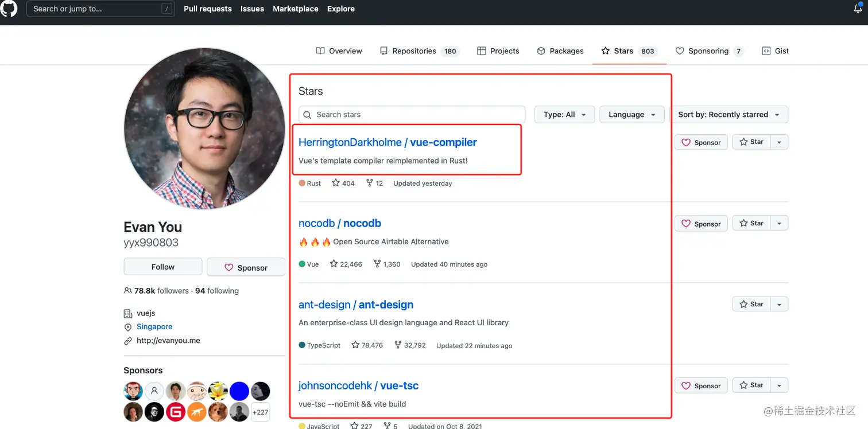Click the star count icon for vue-compiler
868x429 pixels.
coord(336,183)
